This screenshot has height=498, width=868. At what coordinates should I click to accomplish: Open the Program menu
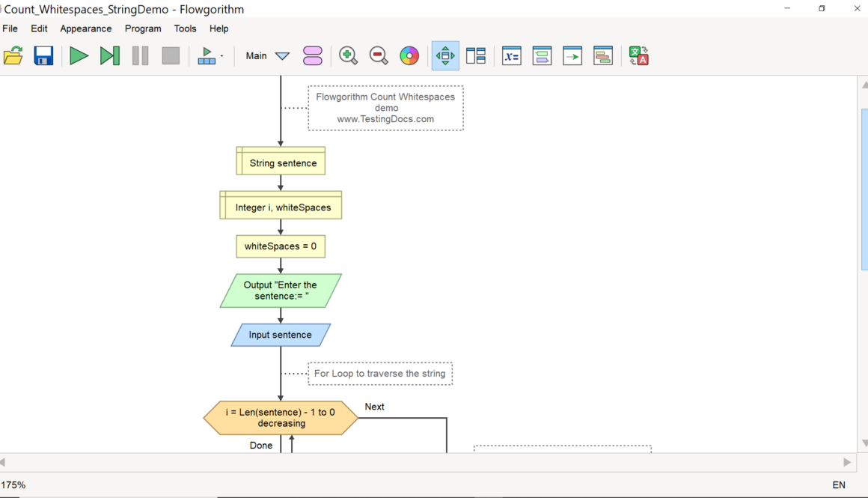[x=143, y=28]
